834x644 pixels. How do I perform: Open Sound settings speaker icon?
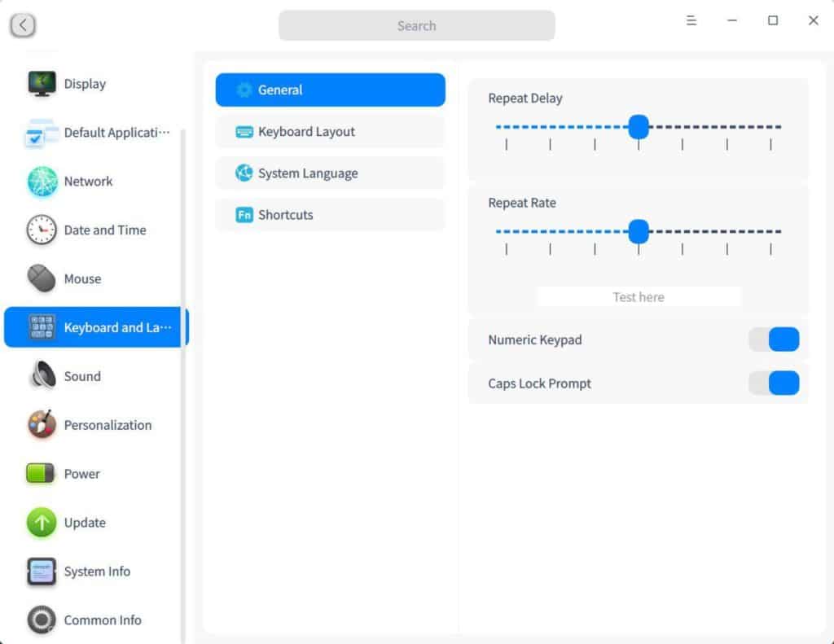42,376
